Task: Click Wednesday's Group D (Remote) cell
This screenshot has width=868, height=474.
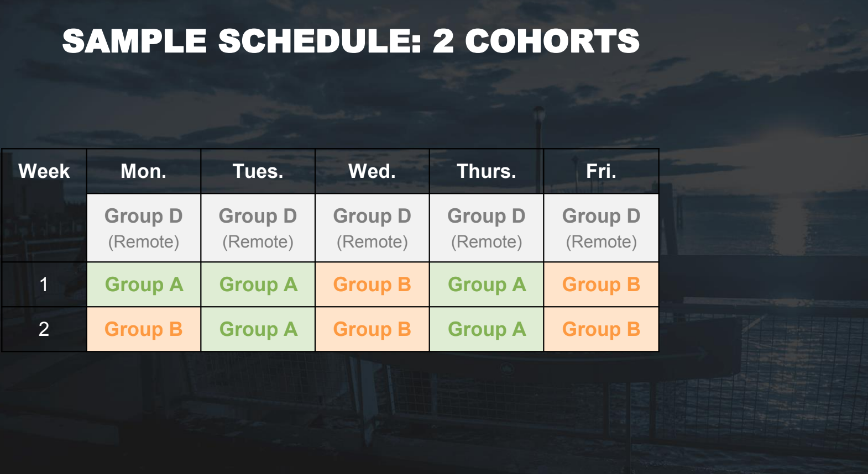Action: [372, 228]
